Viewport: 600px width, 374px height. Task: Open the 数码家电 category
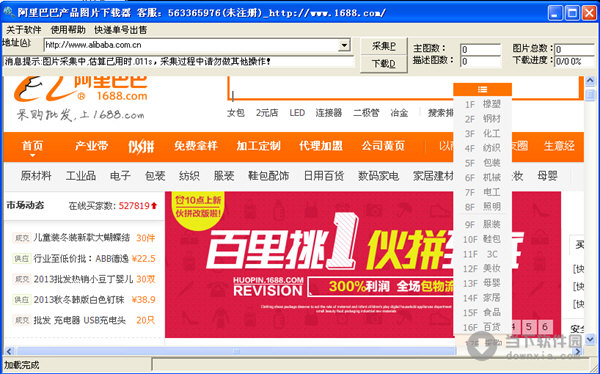point(378,176)
